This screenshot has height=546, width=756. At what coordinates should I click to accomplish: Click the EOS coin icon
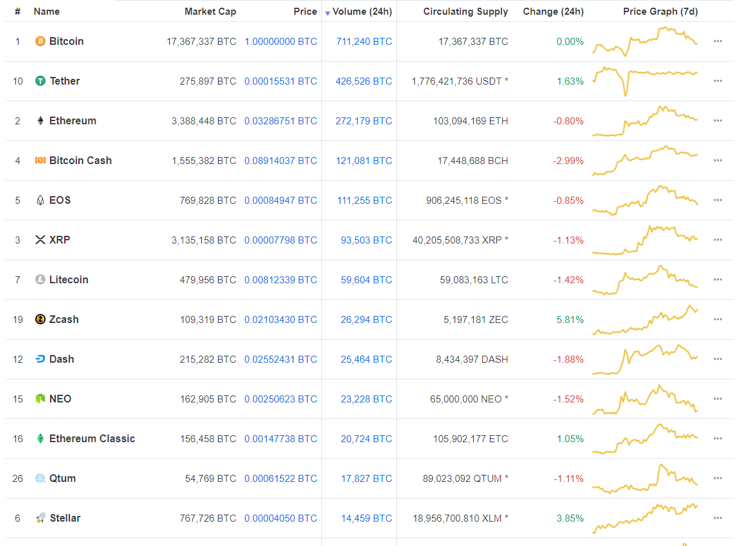coord(40,201)
